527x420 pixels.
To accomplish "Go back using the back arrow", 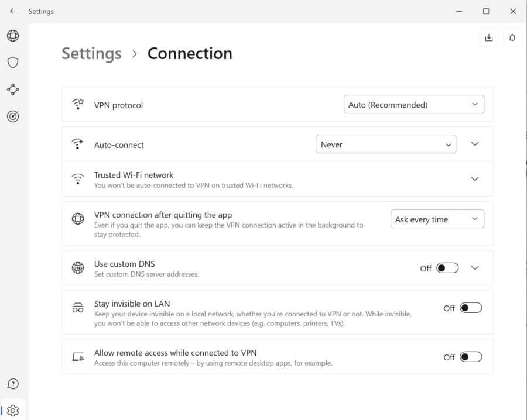I will pyautogui.click(x=13, y=11).
